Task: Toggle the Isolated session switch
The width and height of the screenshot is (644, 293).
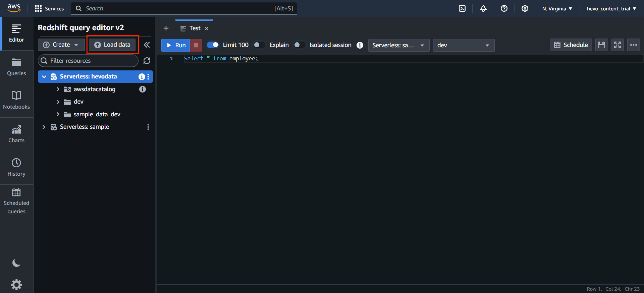Action: pyautogui.click(x=300, y=45)
